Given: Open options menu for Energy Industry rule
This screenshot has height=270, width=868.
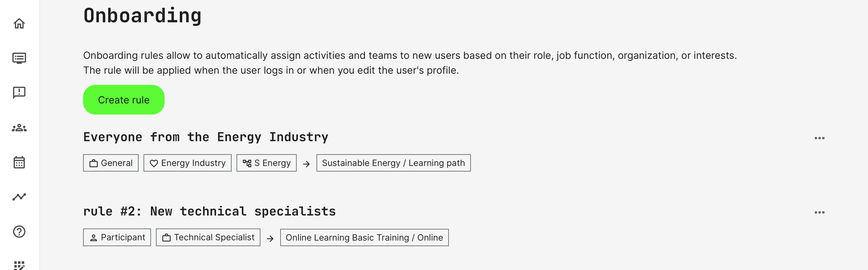Looking at the screenshot, I should (819, 138).
